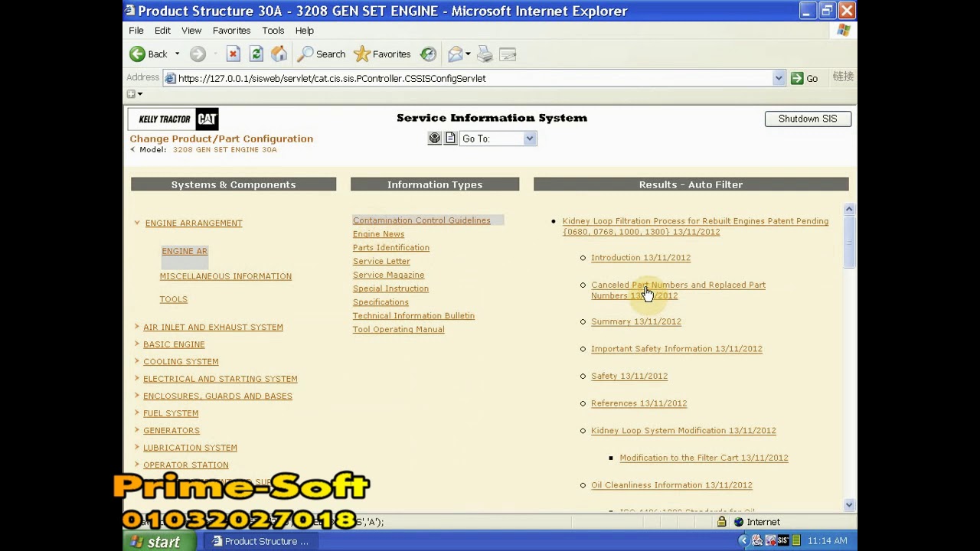Click the padlock security icon in status bar

[x=721, y=522]
